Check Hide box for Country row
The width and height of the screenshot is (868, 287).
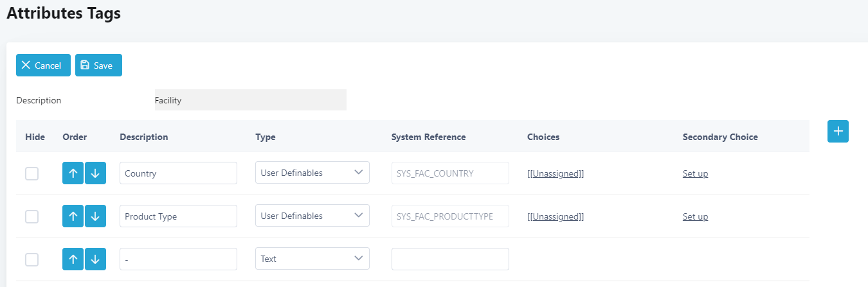[32, 173]
